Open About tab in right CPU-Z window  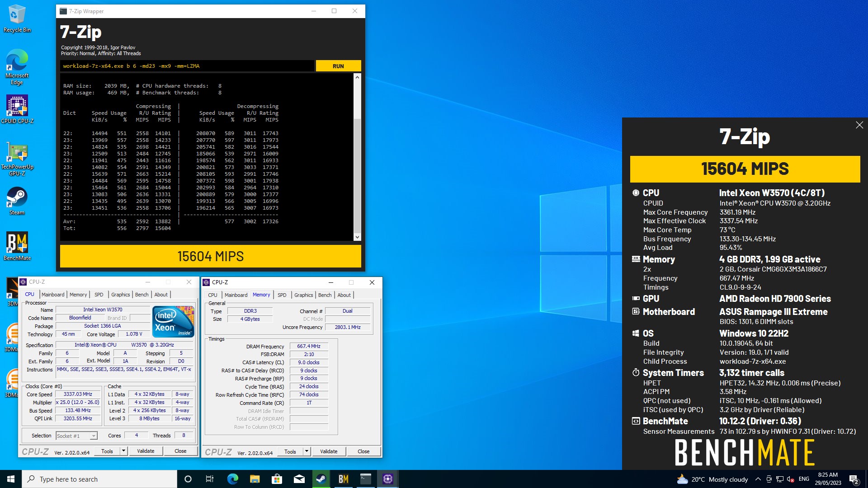coord(344,295)
